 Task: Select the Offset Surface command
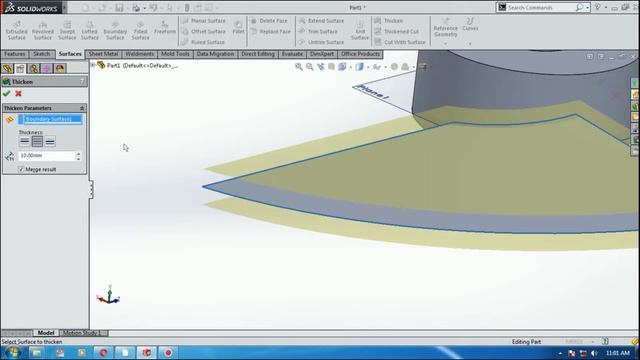[204, 31]
